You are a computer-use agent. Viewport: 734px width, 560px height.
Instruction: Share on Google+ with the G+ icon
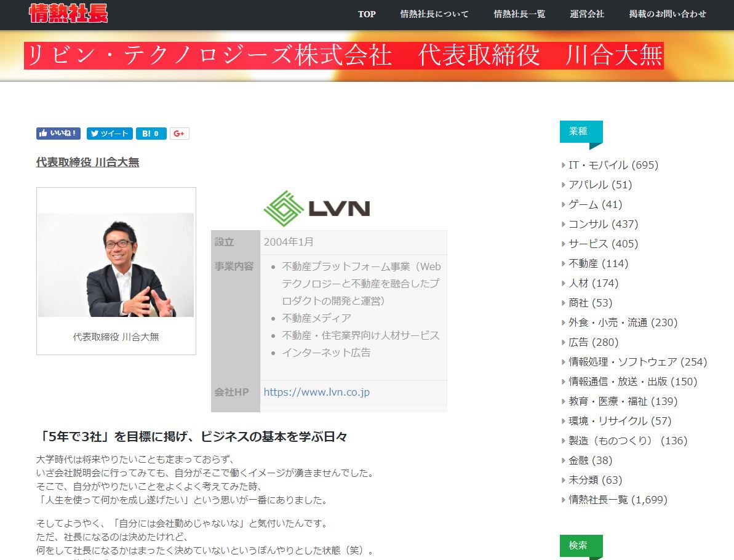(x=179, y=134)
